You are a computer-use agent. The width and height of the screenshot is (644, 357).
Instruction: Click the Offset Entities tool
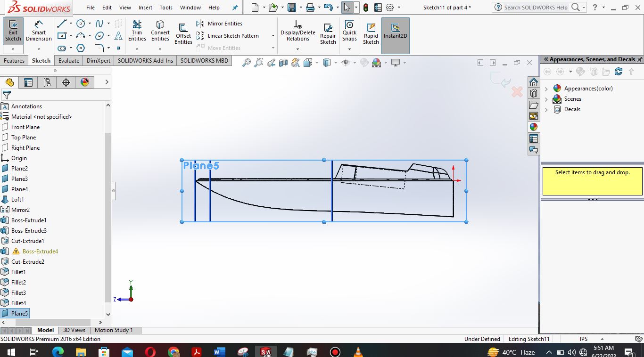pos(183,34)
